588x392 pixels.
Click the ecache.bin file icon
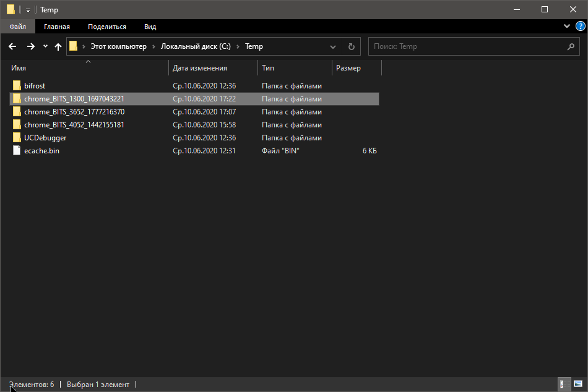(17, 151)
